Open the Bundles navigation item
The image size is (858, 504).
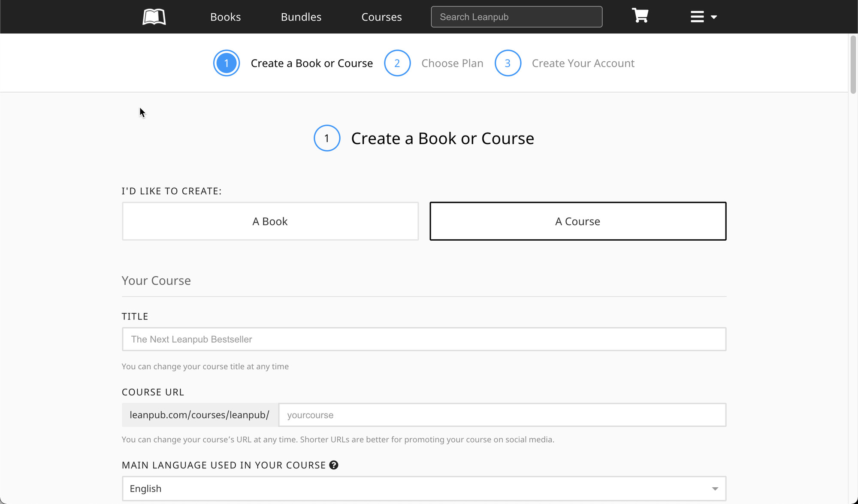point(301,17)
